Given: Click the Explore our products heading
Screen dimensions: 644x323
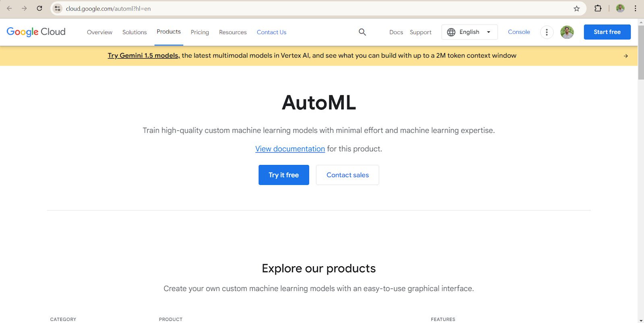Looking at the screenshot, I should (319, 268).
